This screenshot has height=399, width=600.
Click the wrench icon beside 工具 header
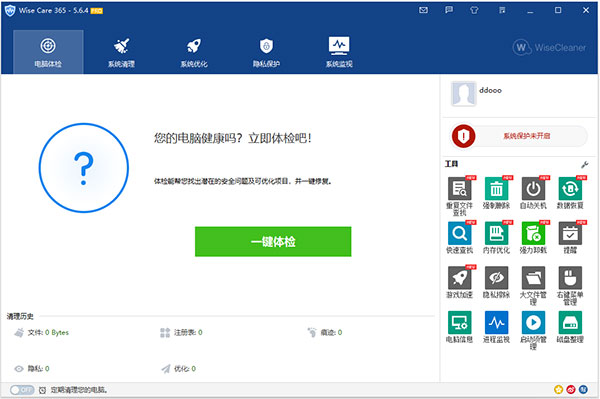click(x=584, y=164)
